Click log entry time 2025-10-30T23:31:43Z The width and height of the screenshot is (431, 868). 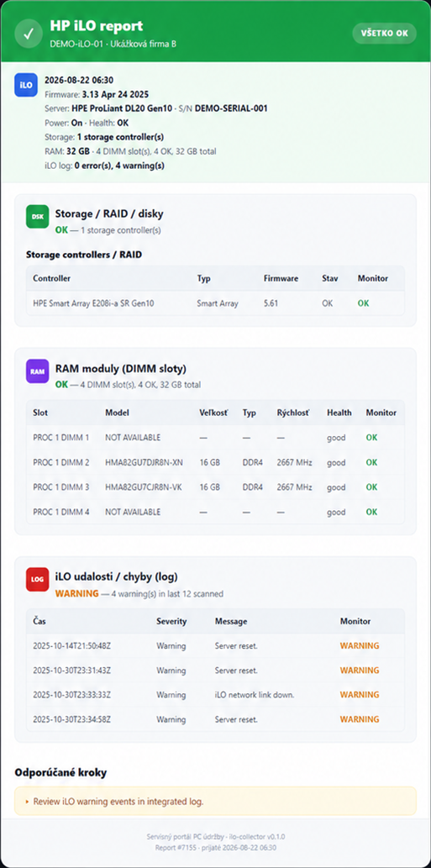(x=72, y=671)
